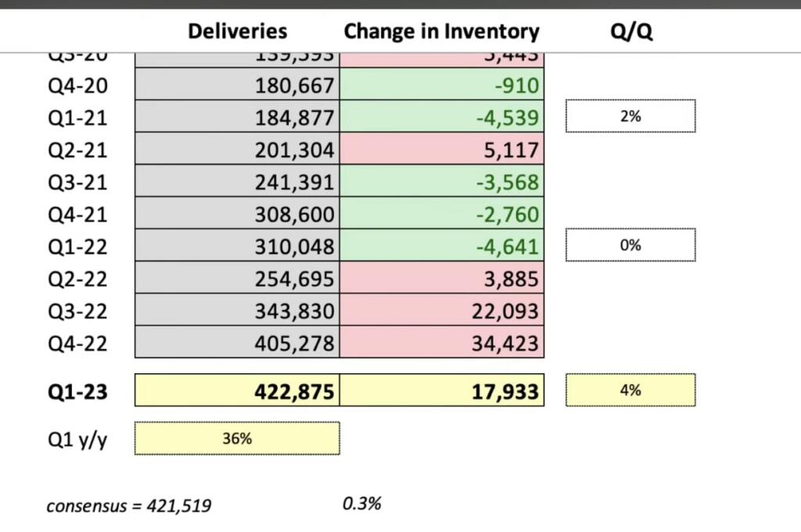801x532 pixels.
Task: Select the Q2-22 deliveries cell 254,695
Action: [x=238, y=279]
